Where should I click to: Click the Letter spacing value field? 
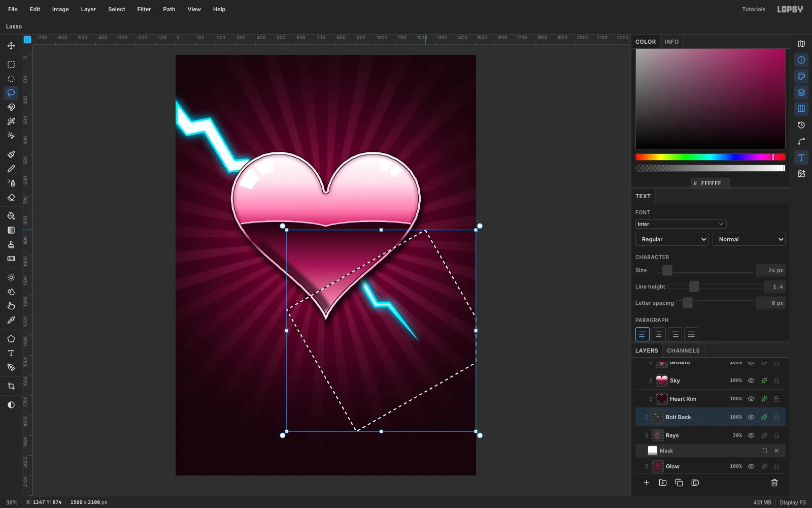pyautogui.click(x=771, y=303)
